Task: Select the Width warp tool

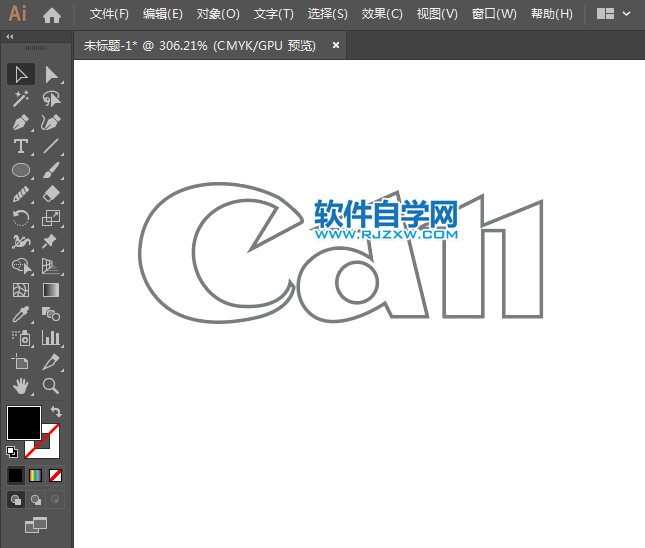Action: (21, 241)
